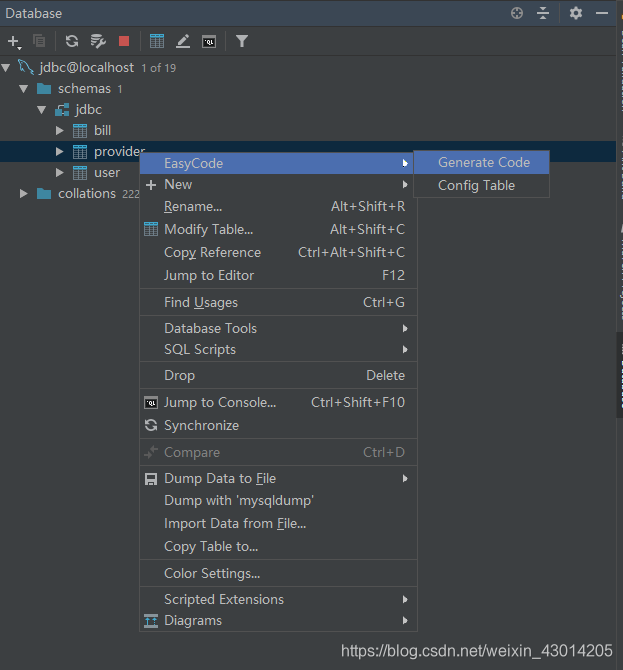The image size is (623, 670).
Task: Click the provider table icon
Action: coord(80,152)
